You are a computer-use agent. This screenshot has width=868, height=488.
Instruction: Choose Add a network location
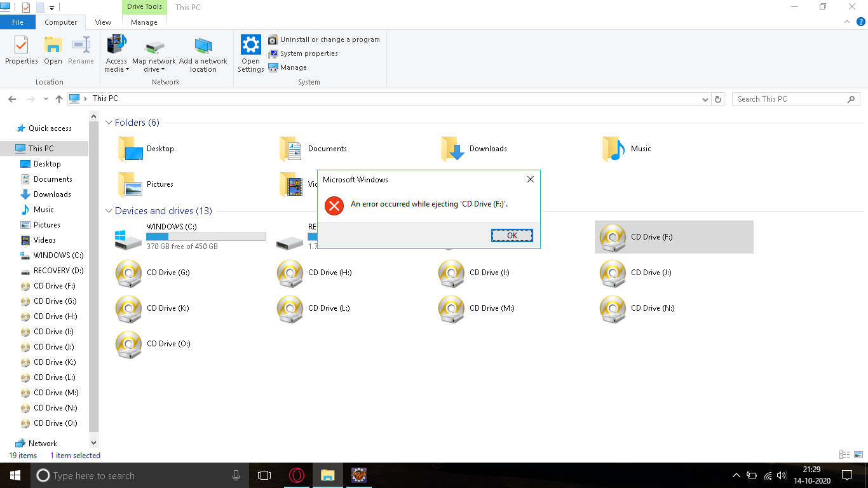coord(203,54)
